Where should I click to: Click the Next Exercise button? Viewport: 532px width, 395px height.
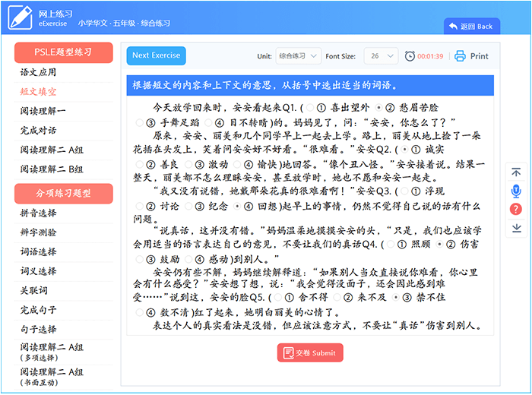[x=156, y=55]
